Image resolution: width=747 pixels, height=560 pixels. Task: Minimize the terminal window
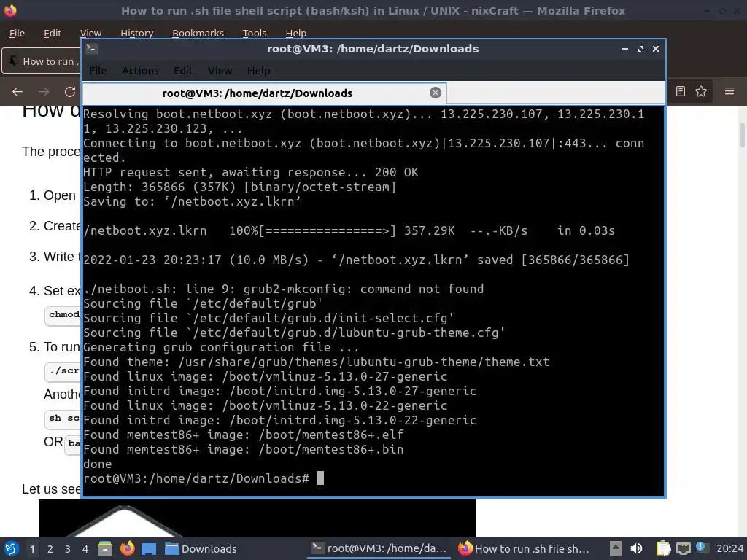[625, 49]
